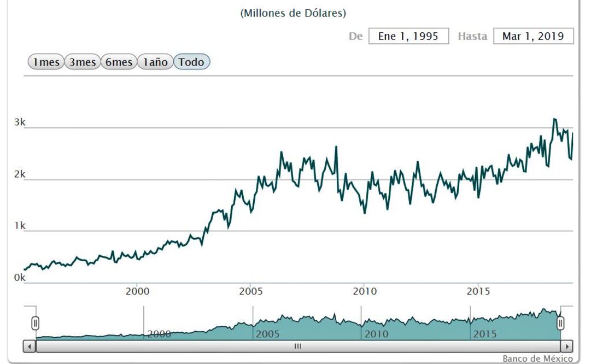Click the 2000 marker in the navigator
This screenshot has height=364, width=591.
pos(159,334)
